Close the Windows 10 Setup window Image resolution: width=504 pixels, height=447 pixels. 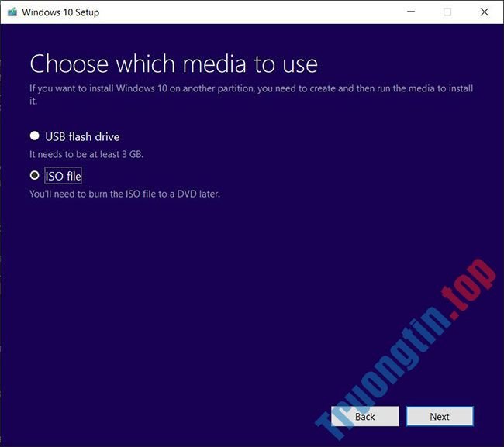click(x=485, y=12)
